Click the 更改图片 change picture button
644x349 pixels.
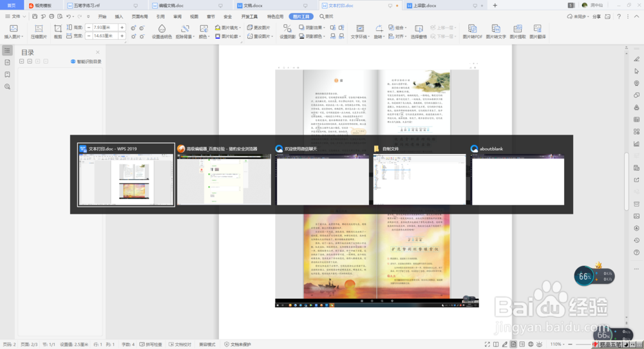pyautogui.click(x=258, y=28)
